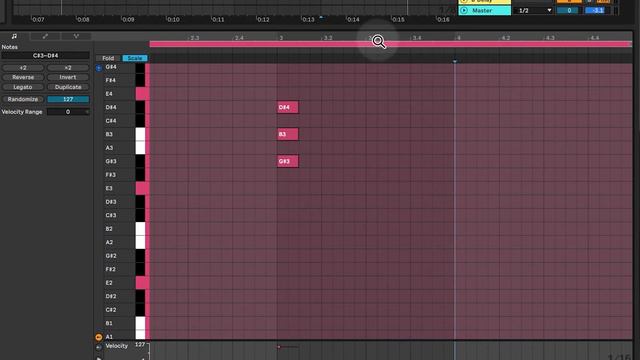Screen dimensions: 640x360
Task: Play the black D#4 piano key
Action: [140, 107]
